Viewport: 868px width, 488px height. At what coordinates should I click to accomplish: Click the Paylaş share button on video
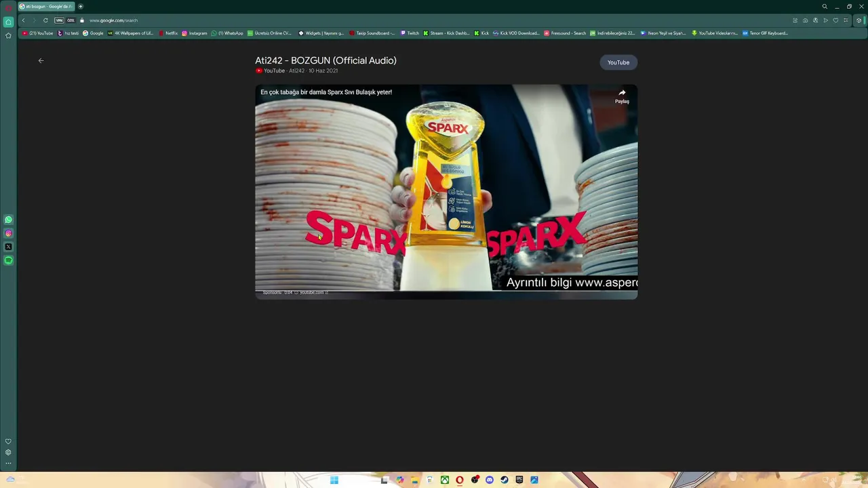622,97
